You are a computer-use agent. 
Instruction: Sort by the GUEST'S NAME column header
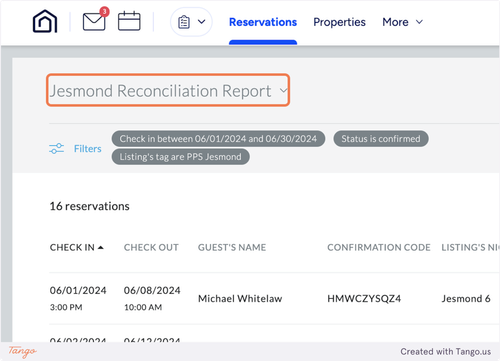pyautogui.click(x=232, y=248)
